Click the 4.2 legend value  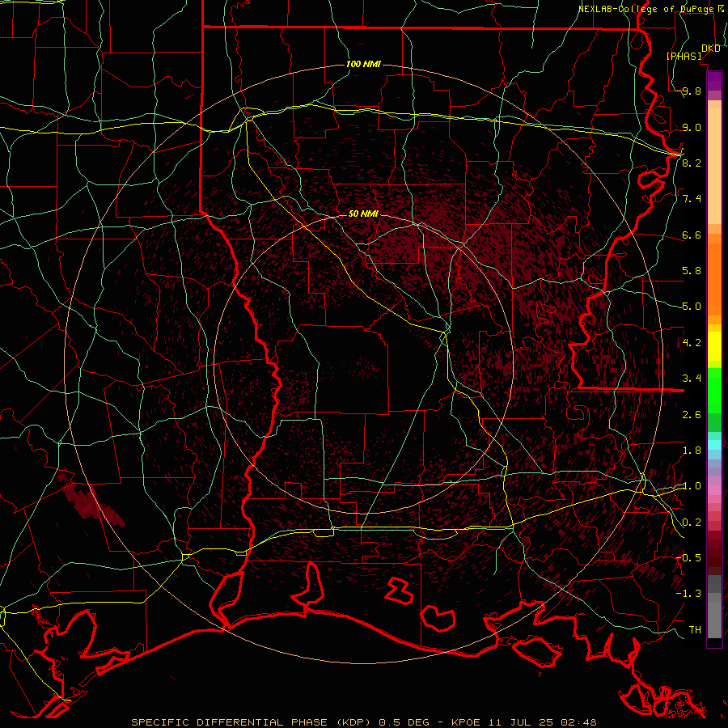point(692,343)
